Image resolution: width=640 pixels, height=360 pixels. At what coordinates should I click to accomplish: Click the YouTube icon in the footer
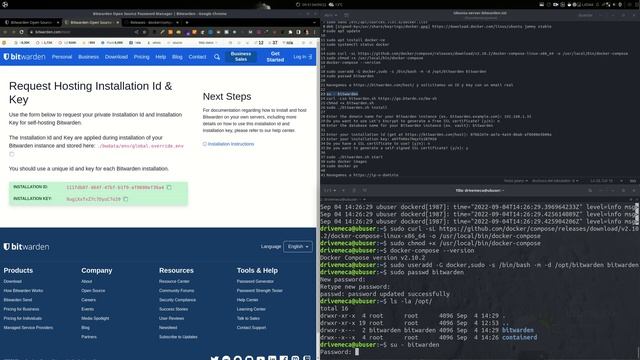(260, 358)
